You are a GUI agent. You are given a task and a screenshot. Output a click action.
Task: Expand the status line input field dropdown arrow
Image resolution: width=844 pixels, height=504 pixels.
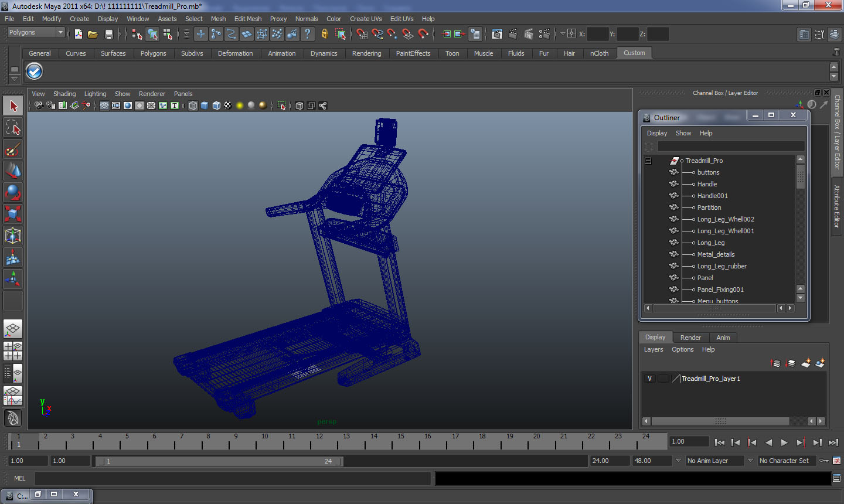(x=562, y=34)
